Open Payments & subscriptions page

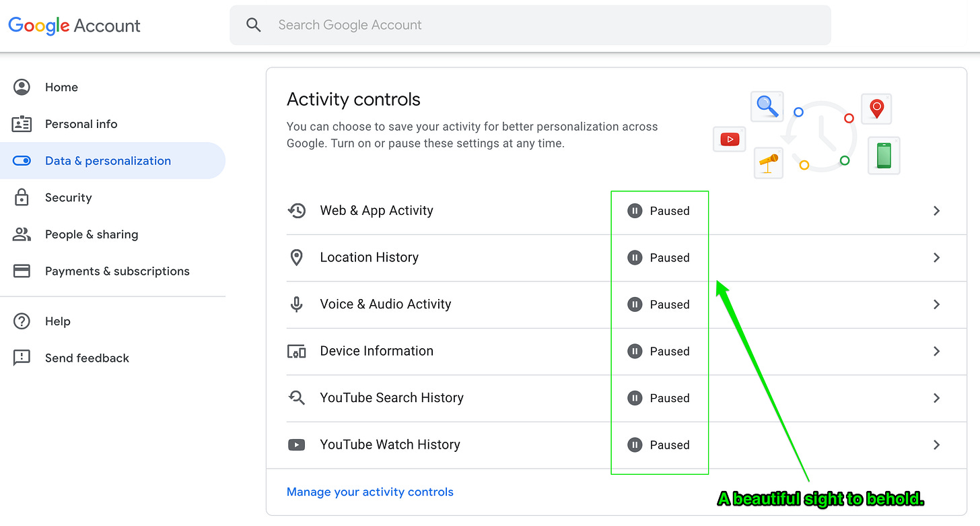(117, 271)
